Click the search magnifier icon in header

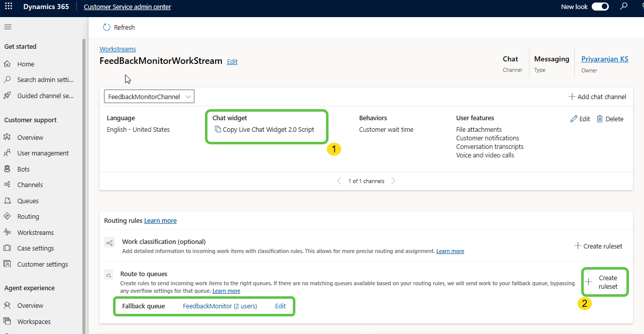624,7
